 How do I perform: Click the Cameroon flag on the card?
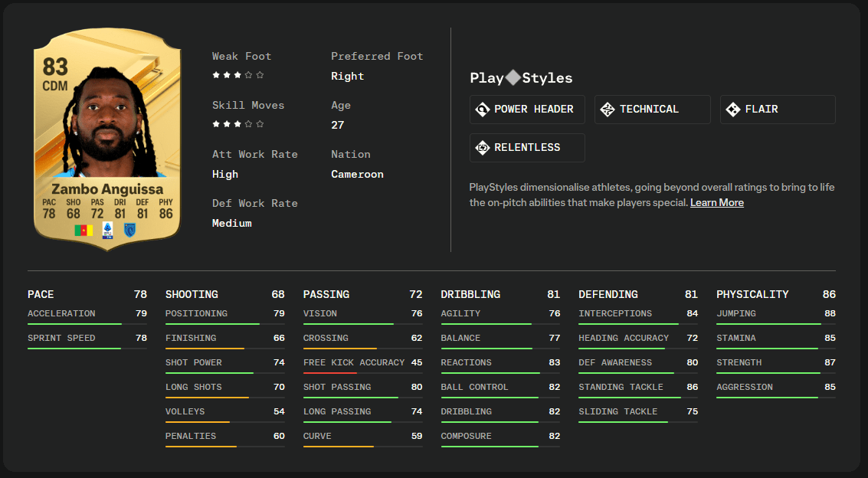84,230
